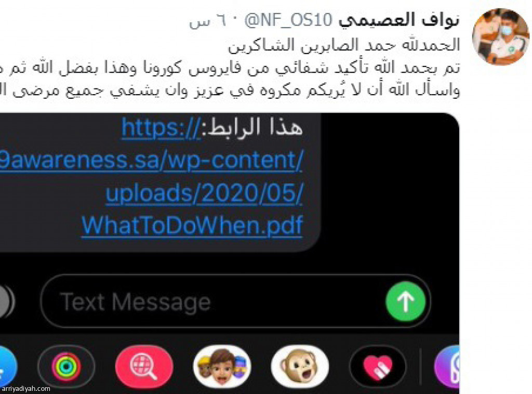Viewport: 532px width, 394px height.
Task: Click the uploads/2020/05/ link line
Action: point(204,193)
